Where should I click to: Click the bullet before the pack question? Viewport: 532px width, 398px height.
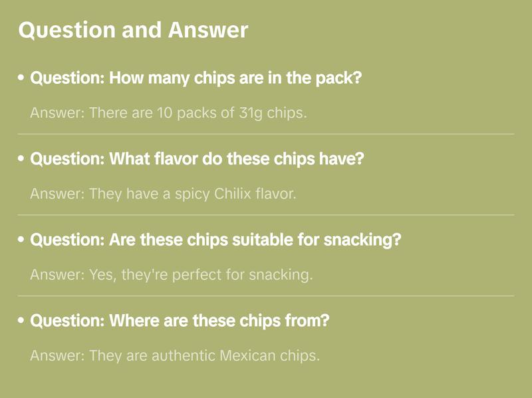pos(22,79)
